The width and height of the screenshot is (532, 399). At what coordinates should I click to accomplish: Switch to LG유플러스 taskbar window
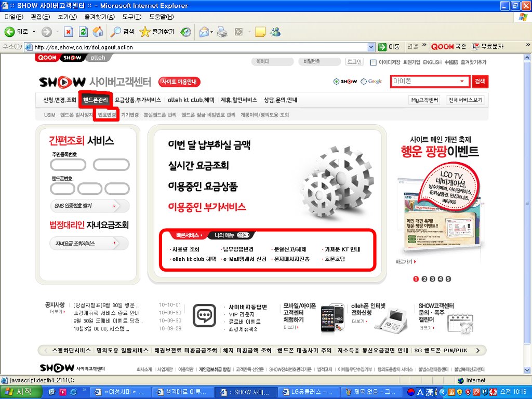point(309,392)
